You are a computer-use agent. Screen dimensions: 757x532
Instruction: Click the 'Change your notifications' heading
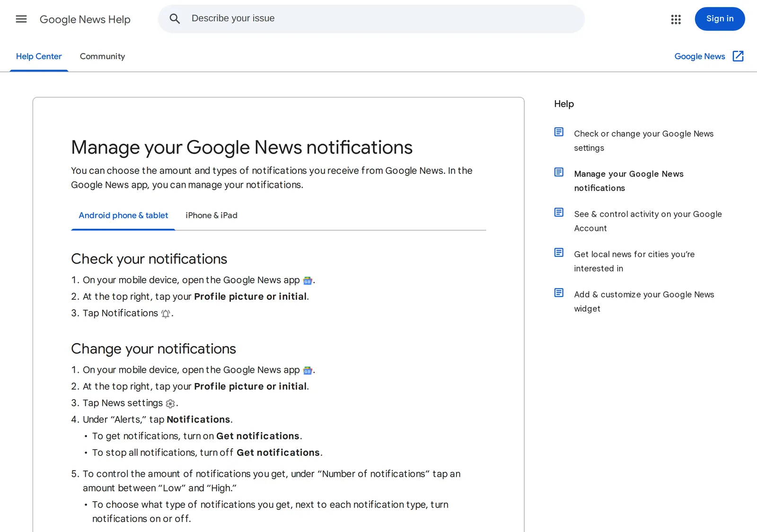tap(153, 349)
